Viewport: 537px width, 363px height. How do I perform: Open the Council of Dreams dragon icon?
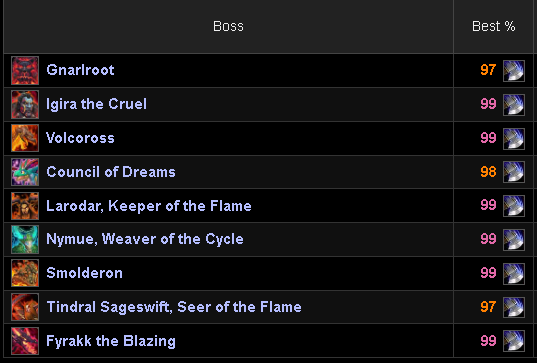pyautogui.click(x=25, y=172)
